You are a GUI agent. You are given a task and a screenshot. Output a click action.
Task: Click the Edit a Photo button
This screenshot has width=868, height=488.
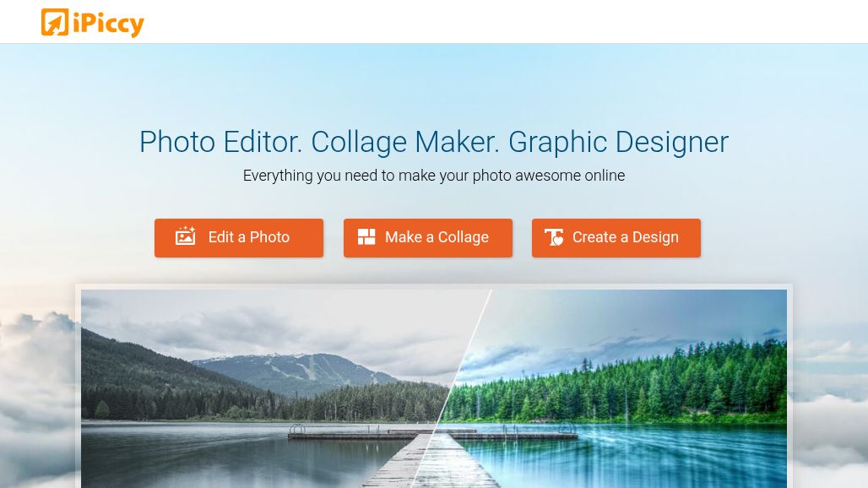pos(239,238)
